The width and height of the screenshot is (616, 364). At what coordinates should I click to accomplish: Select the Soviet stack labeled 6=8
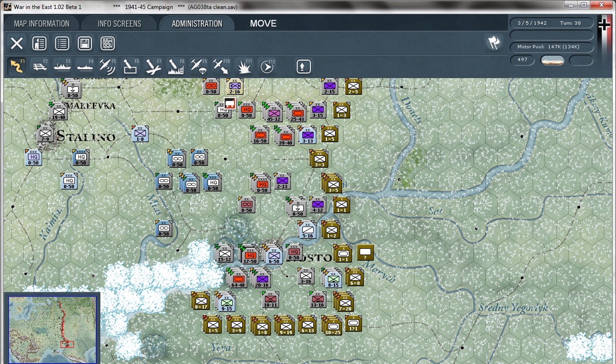tap(354, 277)
